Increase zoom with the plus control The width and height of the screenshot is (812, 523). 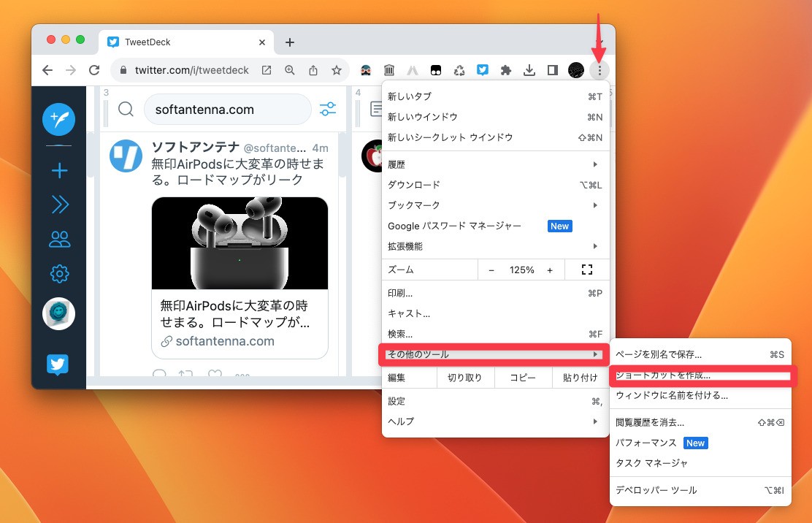[550, 270]
